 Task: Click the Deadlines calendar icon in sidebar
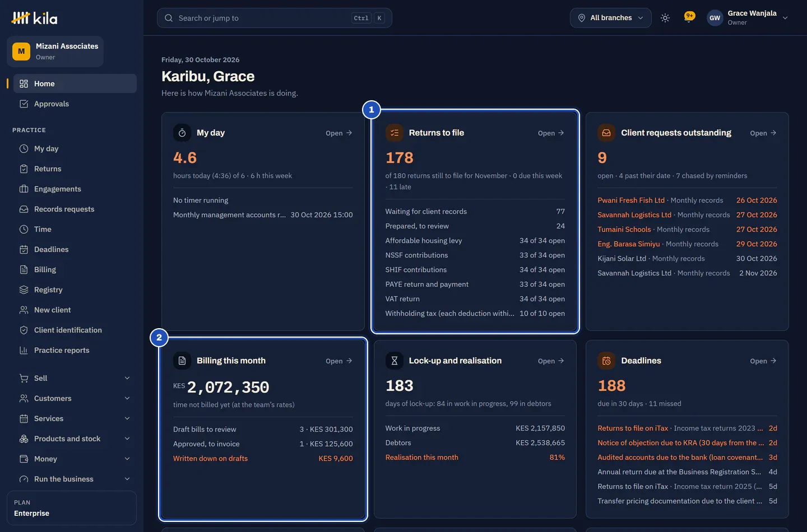(24, 249)
